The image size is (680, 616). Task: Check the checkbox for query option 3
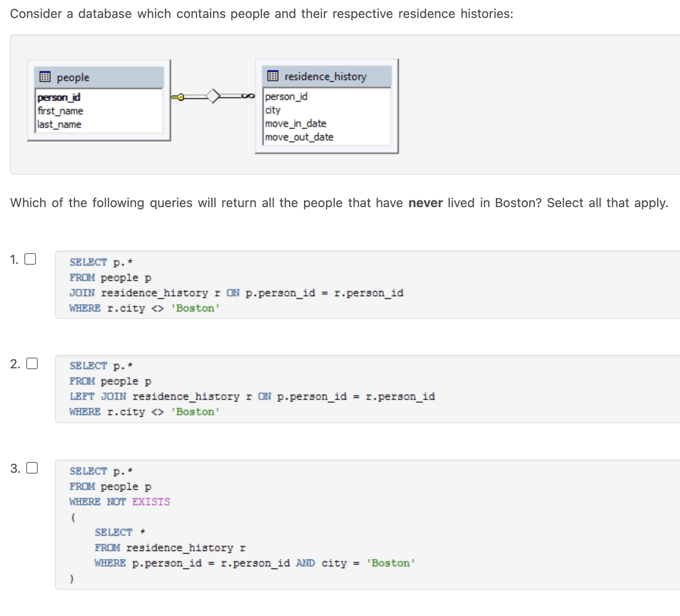pyautogui.click(x=31, y=469)
